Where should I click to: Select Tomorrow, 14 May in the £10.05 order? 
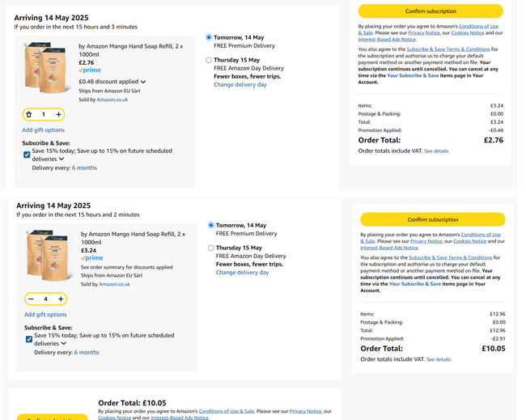pyautogui.click(x=210, y=225)
